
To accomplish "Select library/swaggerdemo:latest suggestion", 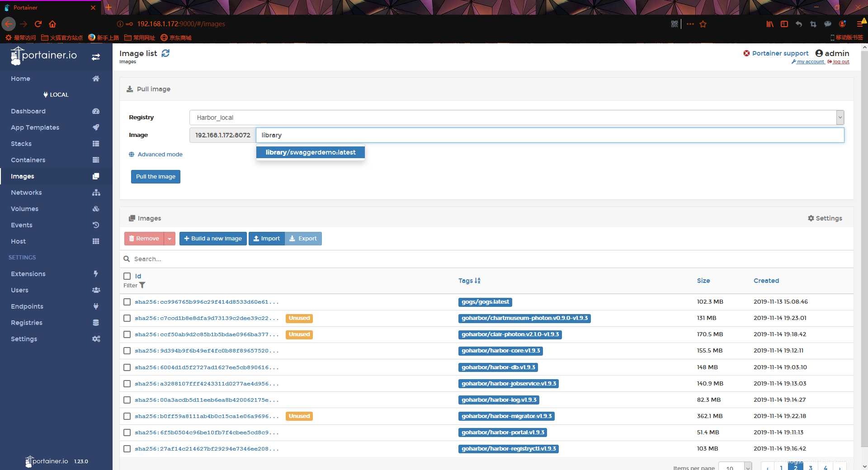I will (x=311, y=152).
